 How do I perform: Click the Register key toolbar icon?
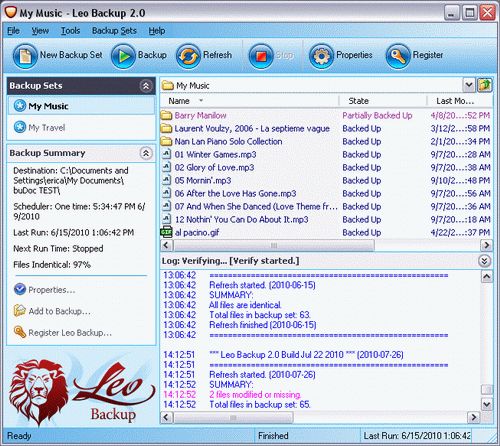(x=398, y=56)
